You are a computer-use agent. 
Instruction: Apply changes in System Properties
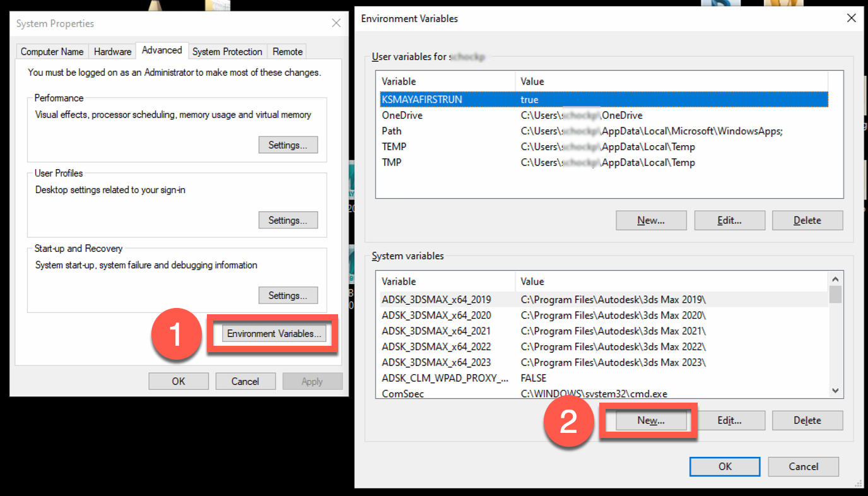[312, 381]
